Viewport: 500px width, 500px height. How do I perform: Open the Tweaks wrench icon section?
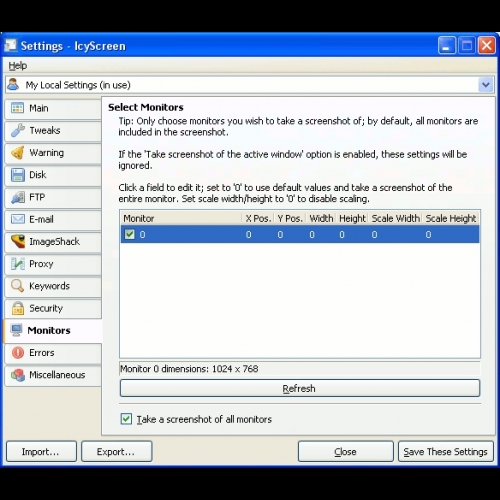(x=18, y=130)
